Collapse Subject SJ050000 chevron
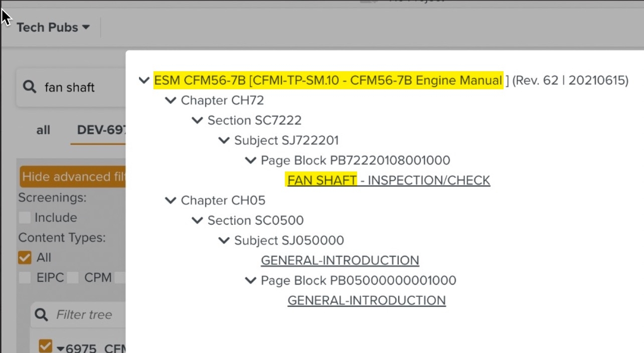This screenshot has height=353, width=644. coord(224,241)
